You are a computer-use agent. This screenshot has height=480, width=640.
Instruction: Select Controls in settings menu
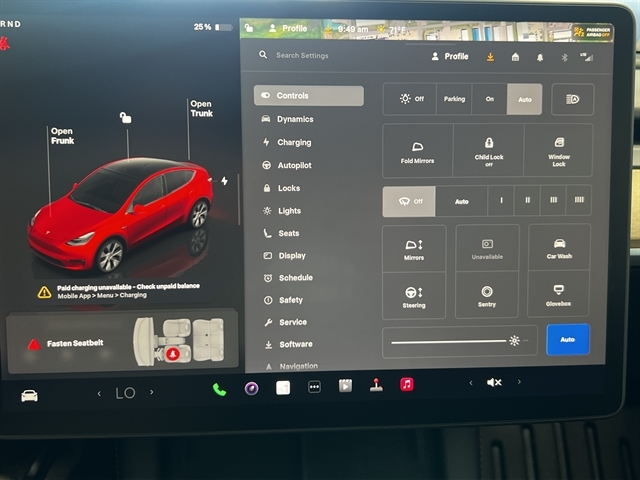[309, 96]
